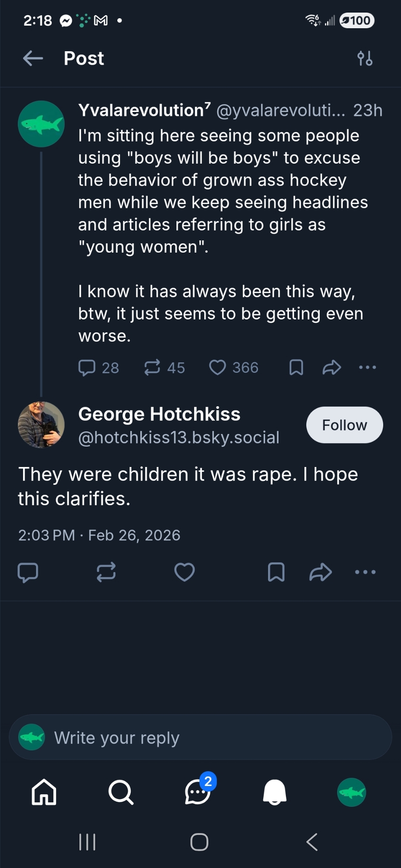The image size is (401, 868).
Task: View George Hotchkiss's avatar photo
Action: pos(41,424)
